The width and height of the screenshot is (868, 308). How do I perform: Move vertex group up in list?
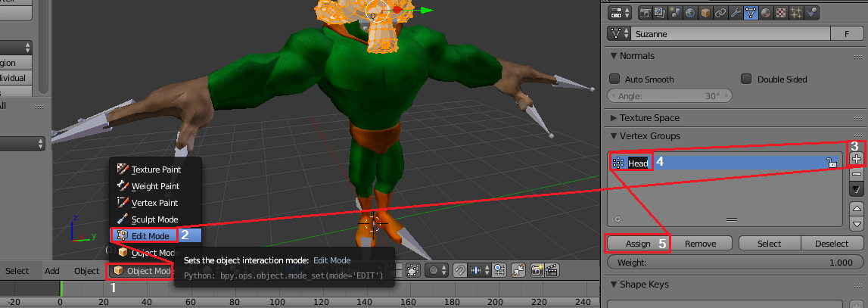pos(857,209)
